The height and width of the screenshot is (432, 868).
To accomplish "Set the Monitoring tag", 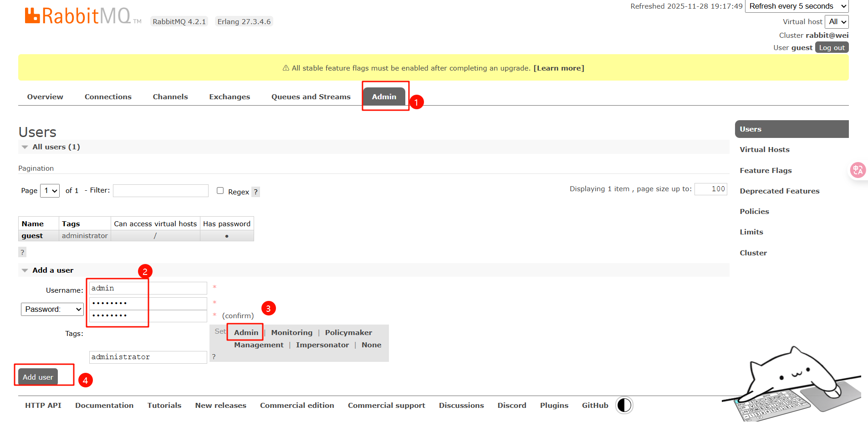I will pyautogui.click(x=292, y=333).
